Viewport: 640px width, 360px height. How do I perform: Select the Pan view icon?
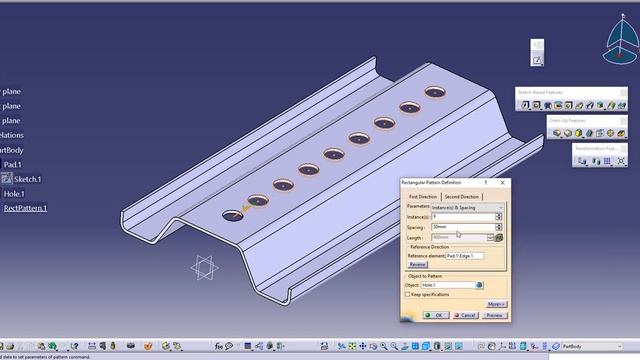coord(362,346)
